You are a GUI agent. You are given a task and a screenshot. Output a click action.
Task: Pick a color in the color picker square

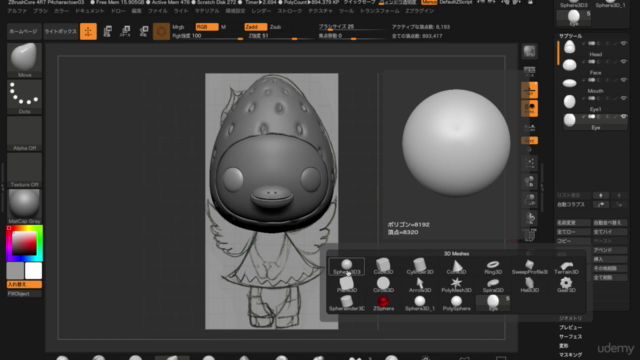coord(24,243)
